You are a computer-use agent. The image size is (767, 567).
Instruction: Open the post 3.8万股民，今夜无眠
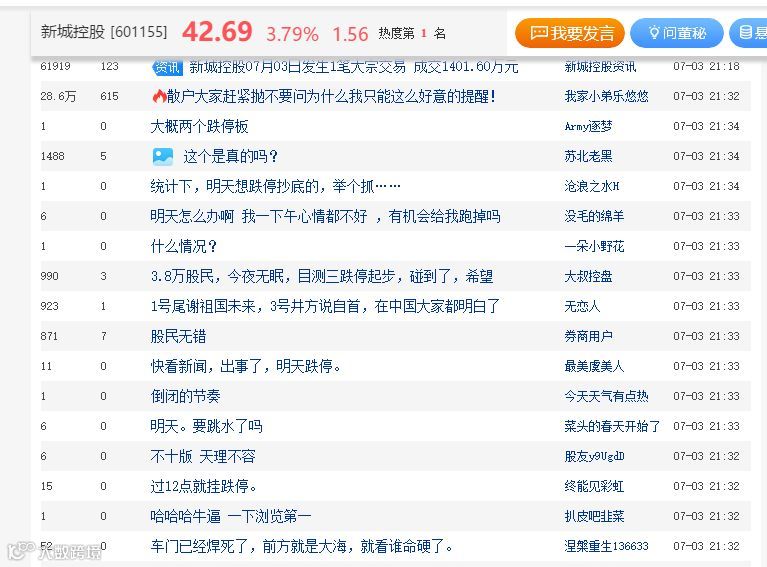(322, 276)
